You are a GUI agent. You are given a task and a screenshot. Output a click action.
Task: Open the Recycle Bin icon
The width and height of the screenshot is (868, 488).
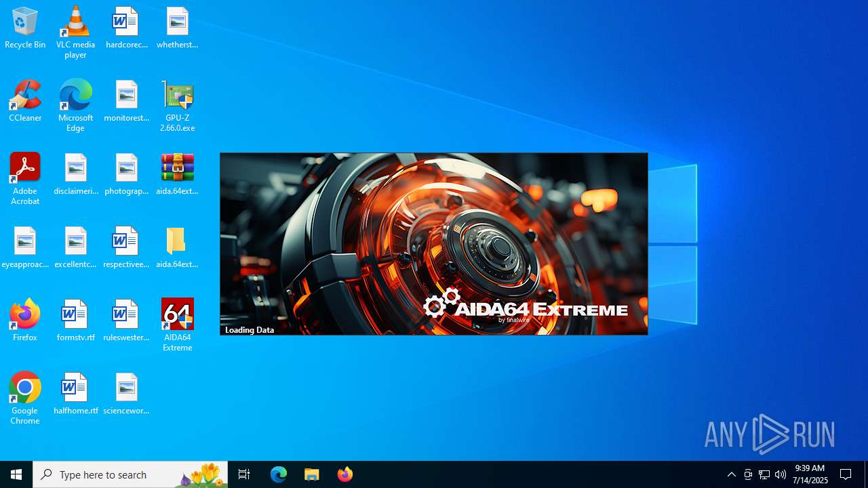point(25,28)
